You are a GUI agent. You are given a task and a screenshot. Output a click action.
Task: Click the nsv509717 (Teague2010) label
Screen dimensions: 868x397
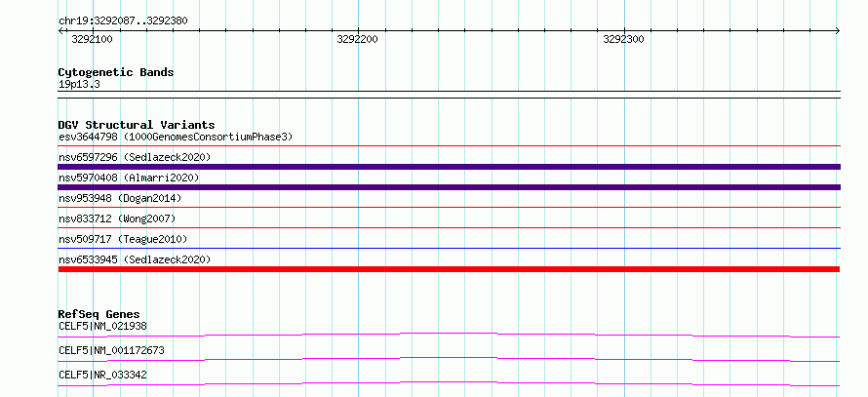click(123, 239)
